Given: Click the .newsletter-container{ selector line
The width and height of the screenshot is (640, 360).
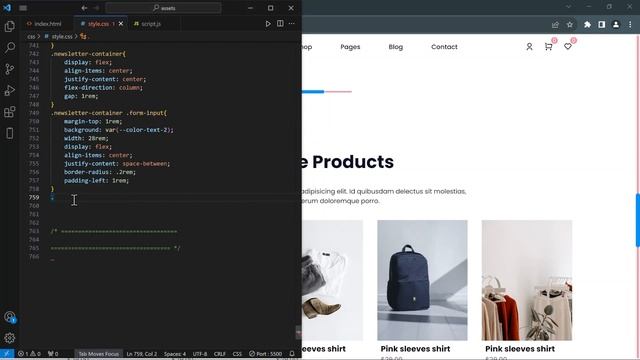Looking at the screenshot, I should coord(89,54).
